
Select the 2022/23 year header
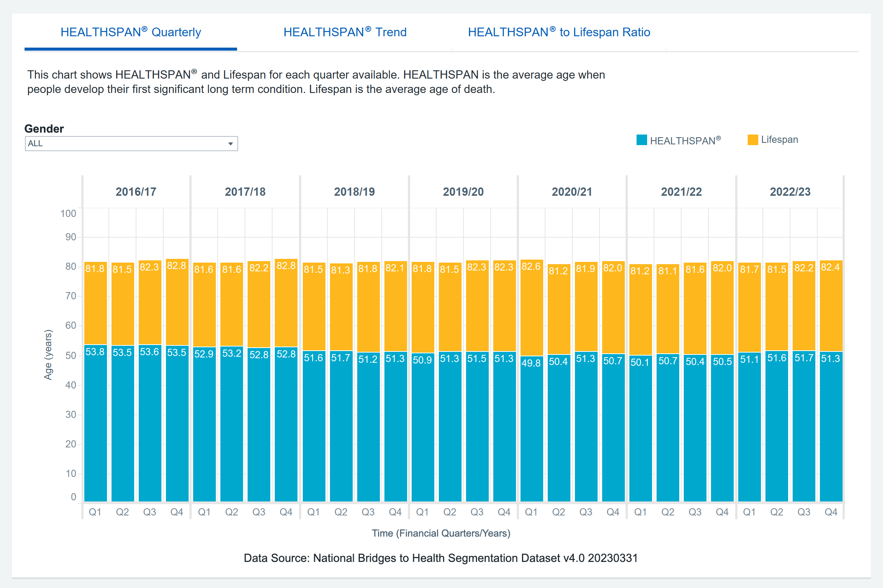tap(790, 192)
